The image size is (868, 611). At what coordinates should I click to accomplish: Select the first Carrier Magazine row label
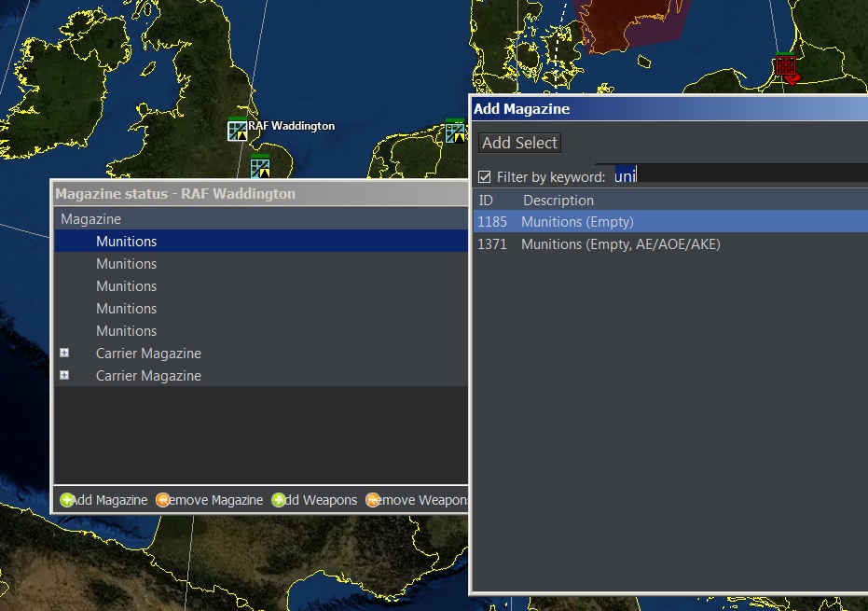(148, 354)
